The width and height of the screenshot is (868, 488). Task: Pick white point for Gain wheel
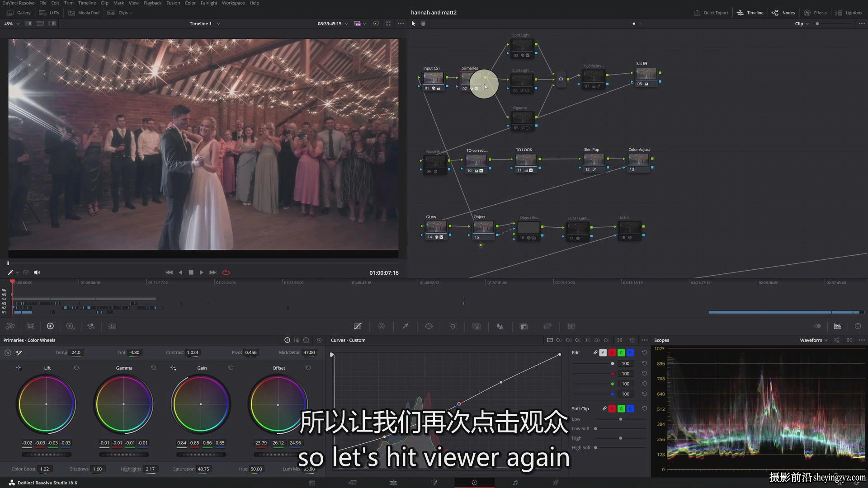click(x=173, y=368)
